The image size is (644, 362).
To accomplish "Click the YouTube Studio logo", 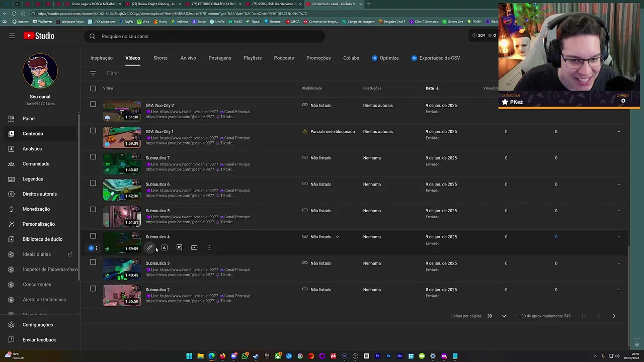I will pyautogui.click(x=39, y=36).
